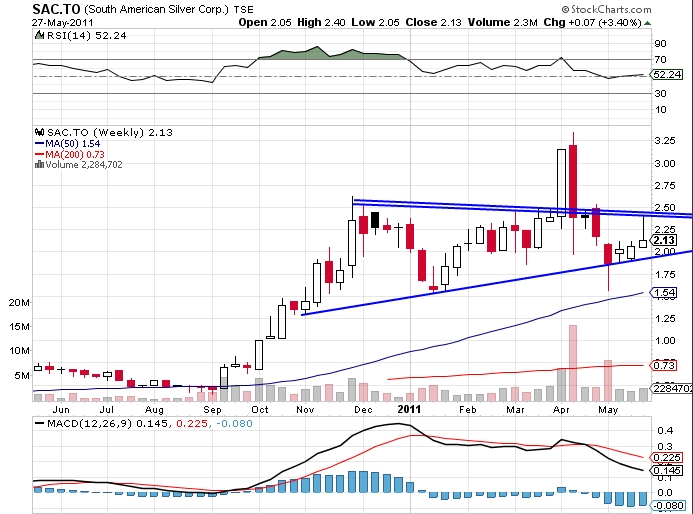Click the 0.73 MA(200) value tag
This screenshot has width=693, height=514.
coord(664,365)
